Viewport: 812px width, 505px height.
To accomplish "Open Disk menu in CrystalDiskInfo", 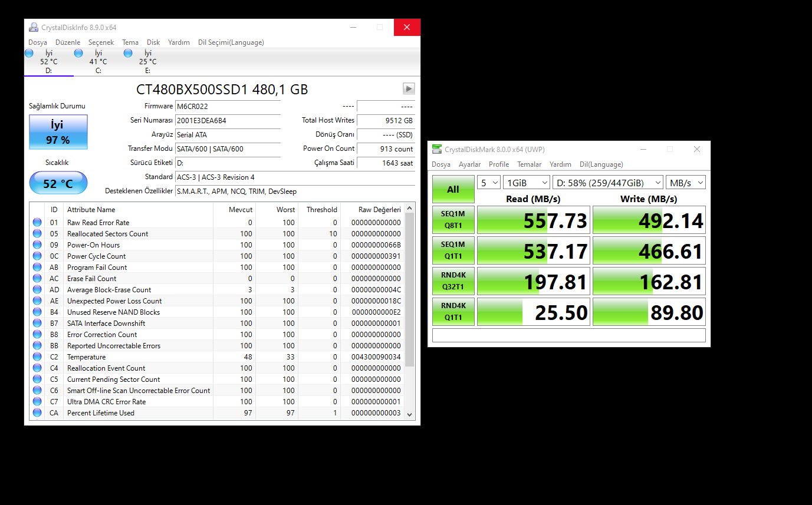I will click(153, 42).
